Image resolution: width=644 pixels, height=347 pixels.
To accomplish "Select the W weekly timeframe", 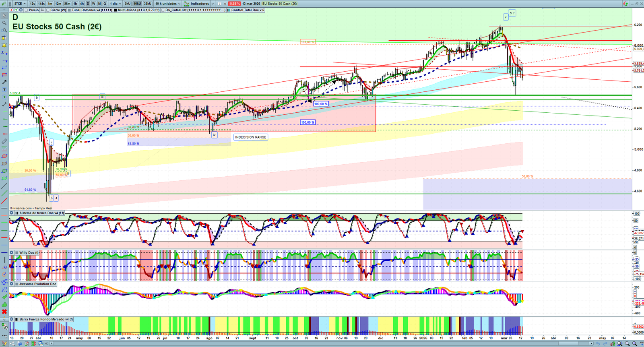I will [x=94, y=4].
